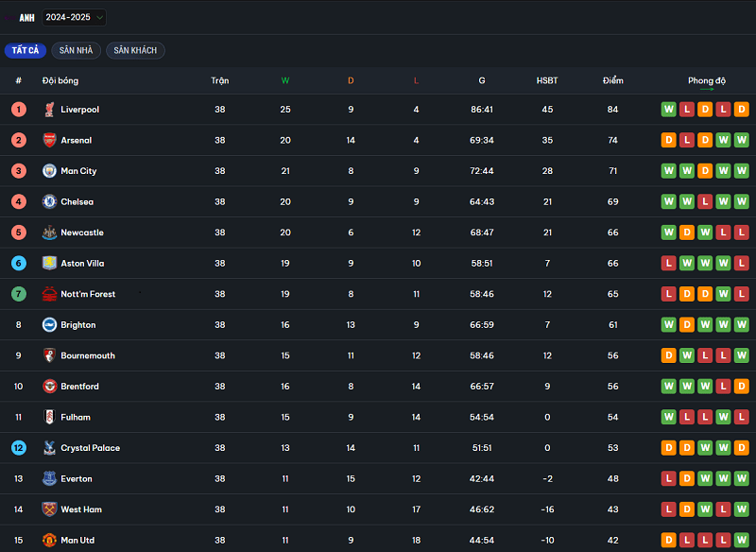Open the West Ham team link
The width and height of the screenshot is (756, 552).
click(x=81, y=509)
